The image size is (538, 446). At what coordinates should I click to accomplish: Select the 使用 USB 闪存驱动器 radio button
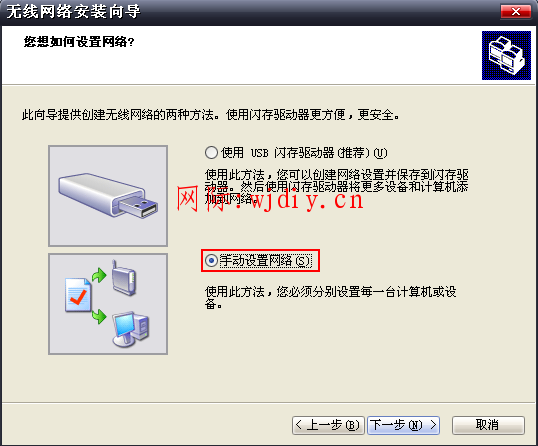tap(211, 153)
